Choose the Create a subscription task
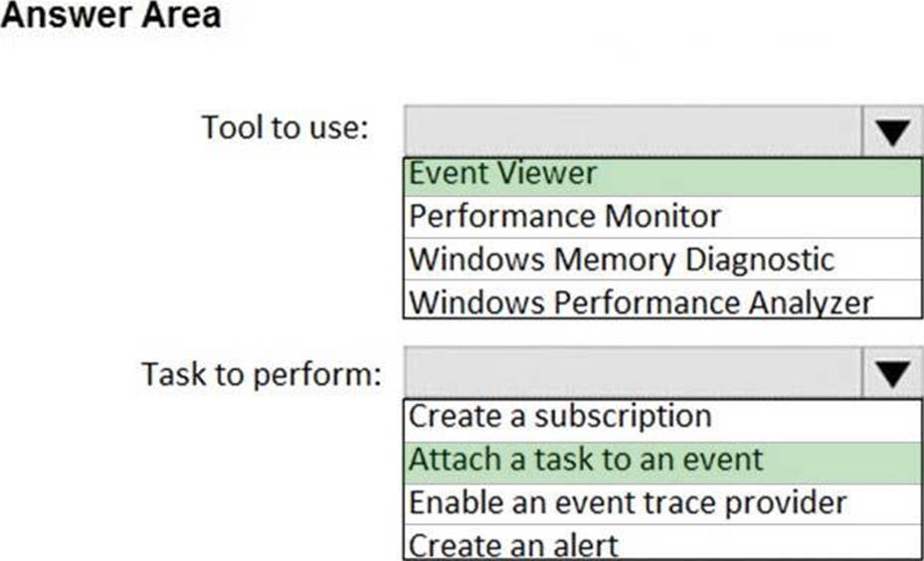The image size is (924, 561). coord(560,417)
